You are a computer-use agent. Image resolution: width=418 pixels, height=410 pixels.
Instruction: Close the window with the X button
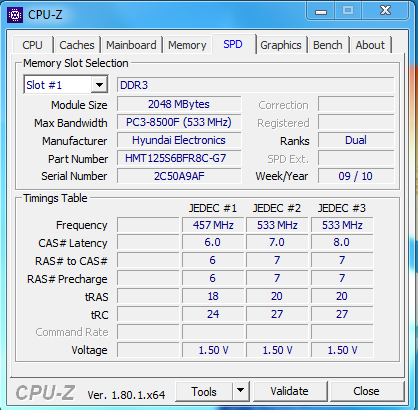point(386,10)
